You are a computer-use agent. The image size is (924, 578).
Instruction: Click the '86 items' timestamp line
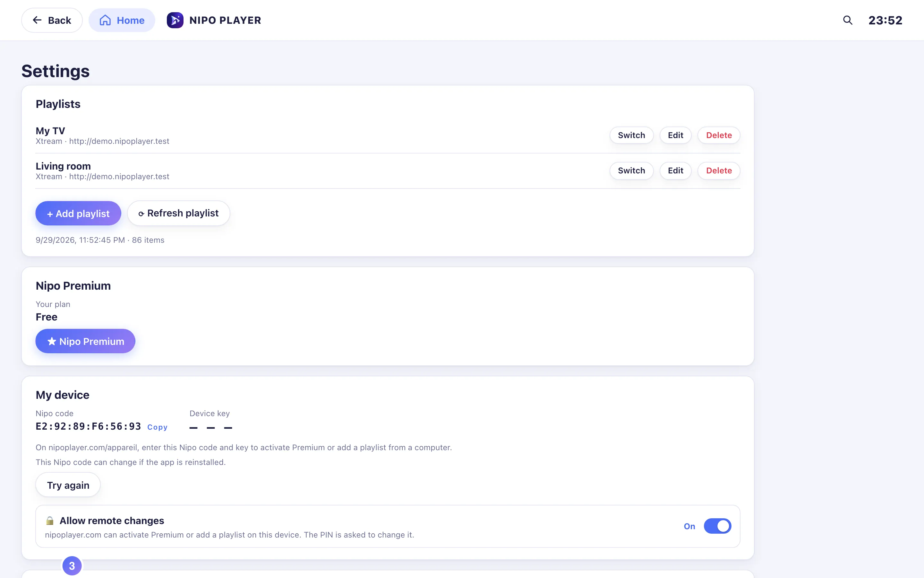click(100, 240)
